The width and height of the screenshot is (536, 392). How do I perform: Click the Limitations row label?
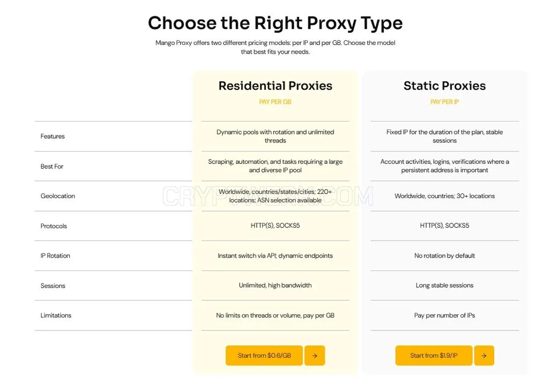point(56,315)
